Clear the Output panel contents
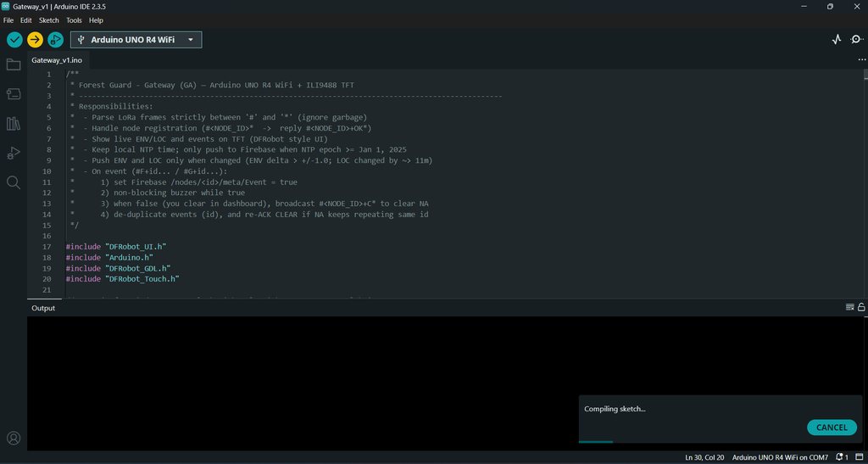Screen dimensions: 868x464 point(849,307)
